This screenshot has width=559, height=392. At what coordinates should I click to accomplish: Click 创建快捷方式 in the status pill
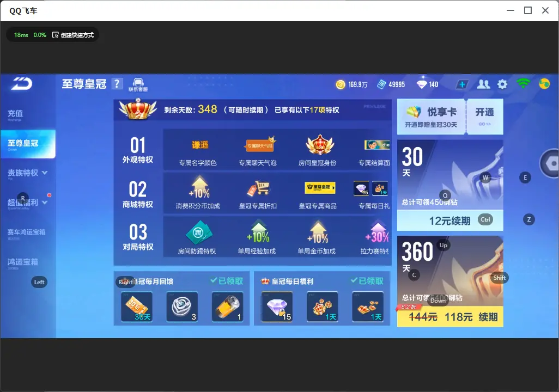point(73,35)
